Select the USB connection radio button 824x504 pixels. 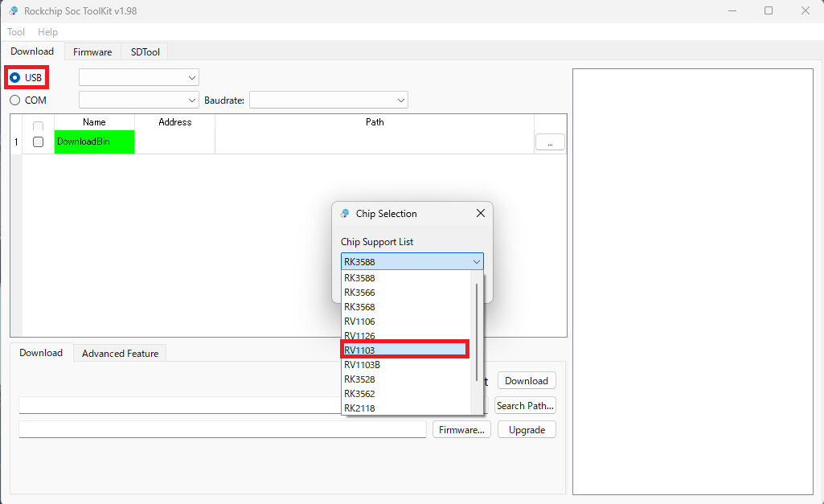click(15, 78)
